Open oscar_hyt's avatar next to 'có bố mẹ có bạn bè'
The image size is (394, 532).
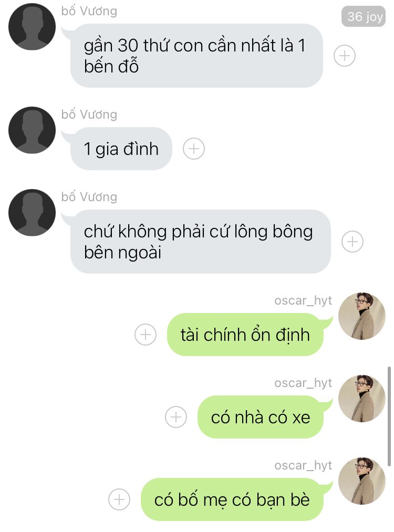pyautogui.click(x=362, y=481)
